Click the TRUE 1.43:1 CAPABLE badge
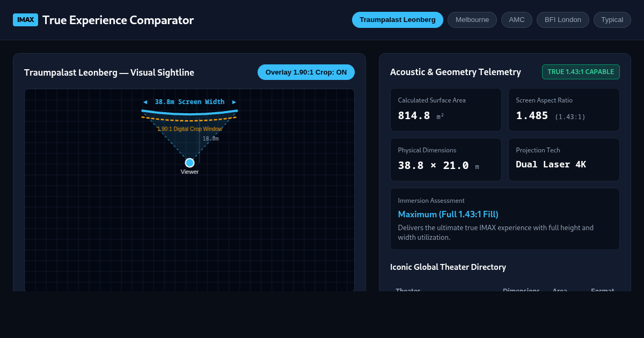 pyautogui.click(x=581, y=72)
